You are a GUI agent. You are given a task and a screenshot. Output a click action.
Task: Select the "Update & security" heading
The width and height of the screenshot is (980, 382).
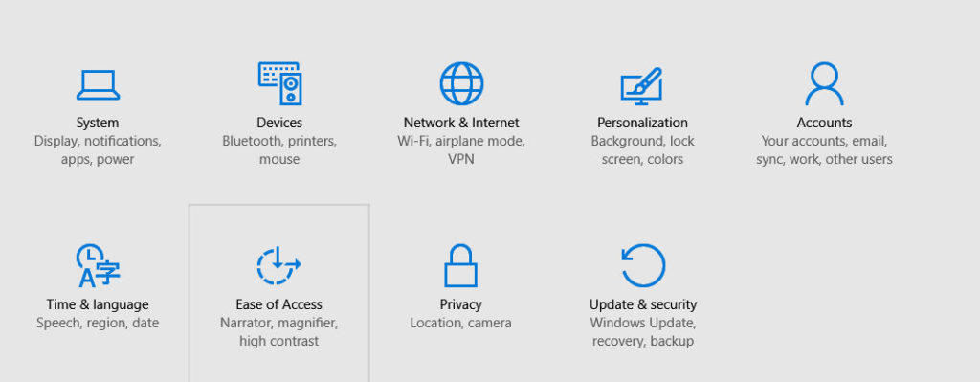(x=643, y=304)
